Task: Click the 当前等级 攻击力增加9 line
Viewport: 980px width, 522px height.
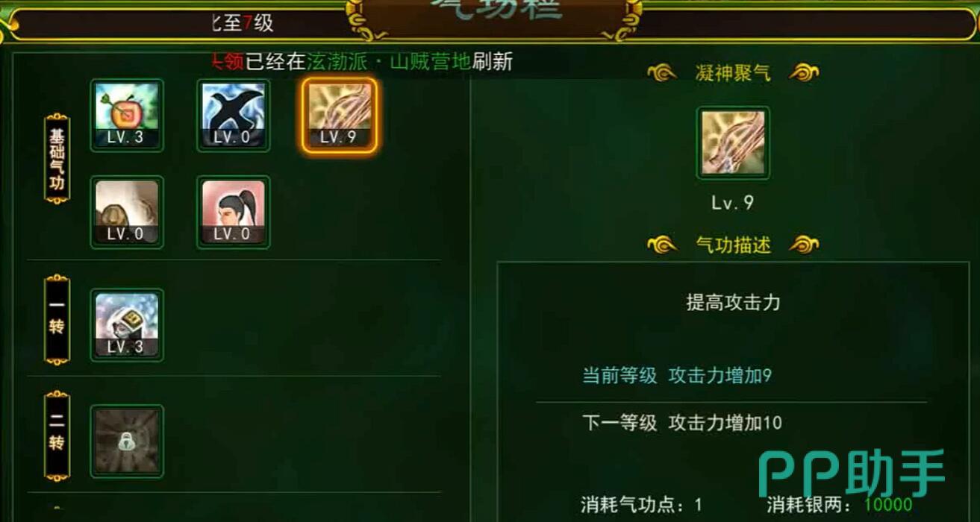Action: coord(677,375)
